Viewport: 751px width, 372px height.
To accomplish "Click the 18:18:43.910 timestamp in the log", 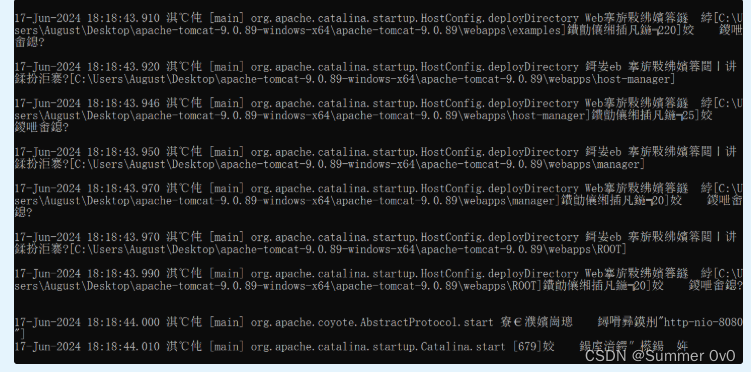I will coord(123,19).
